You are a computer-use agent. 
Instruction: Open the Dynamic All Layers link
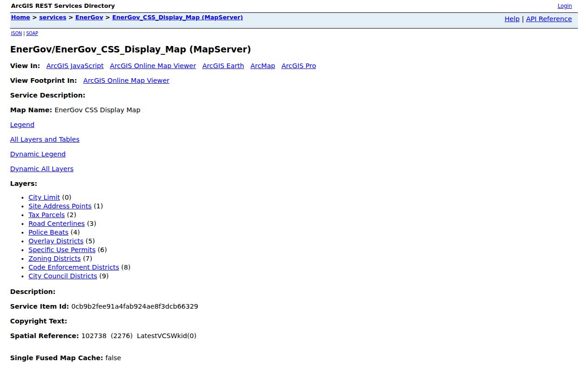pos(42,169)
